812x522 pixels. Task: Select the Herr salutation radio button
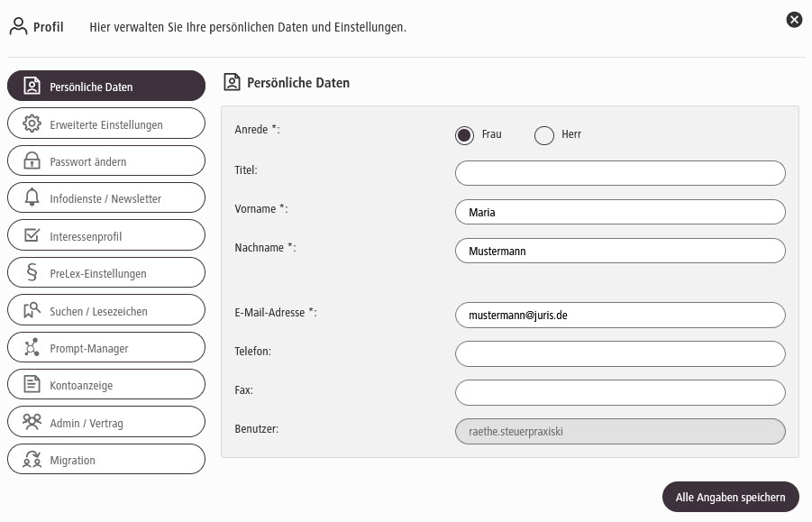tap(543, 135)
